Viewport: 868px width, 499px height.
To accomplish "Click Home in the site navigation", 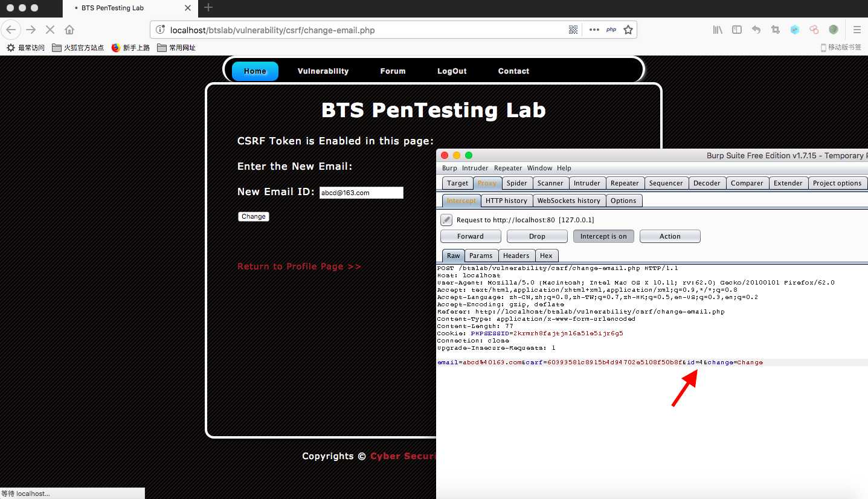I will (x=255, y=71).
